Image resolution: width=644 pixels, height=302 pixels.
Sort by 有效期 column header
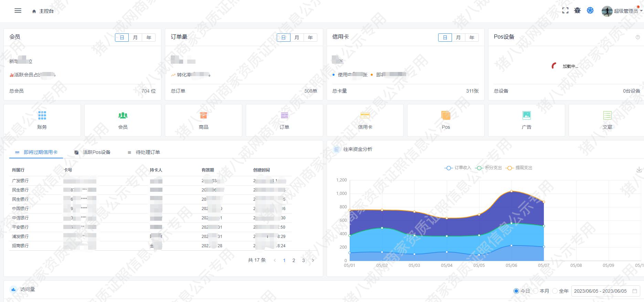(x=208, y=170)
